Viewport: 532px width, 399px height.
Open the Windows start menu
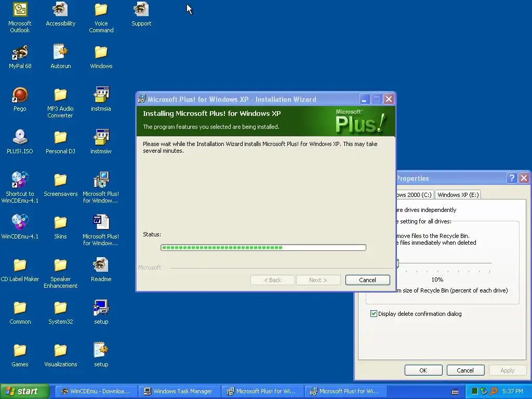(24, 391)
